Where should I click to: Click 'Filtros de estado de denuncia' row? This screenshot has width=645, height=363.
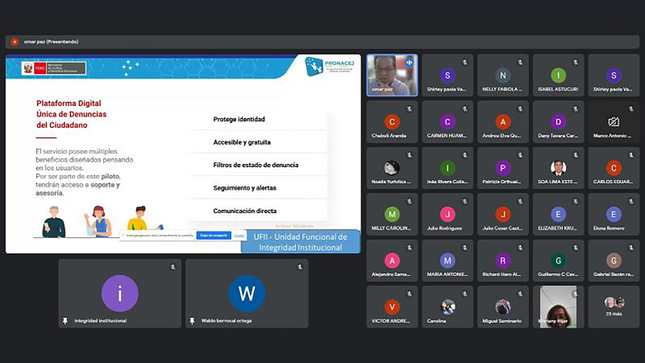[x=259, y=165]
